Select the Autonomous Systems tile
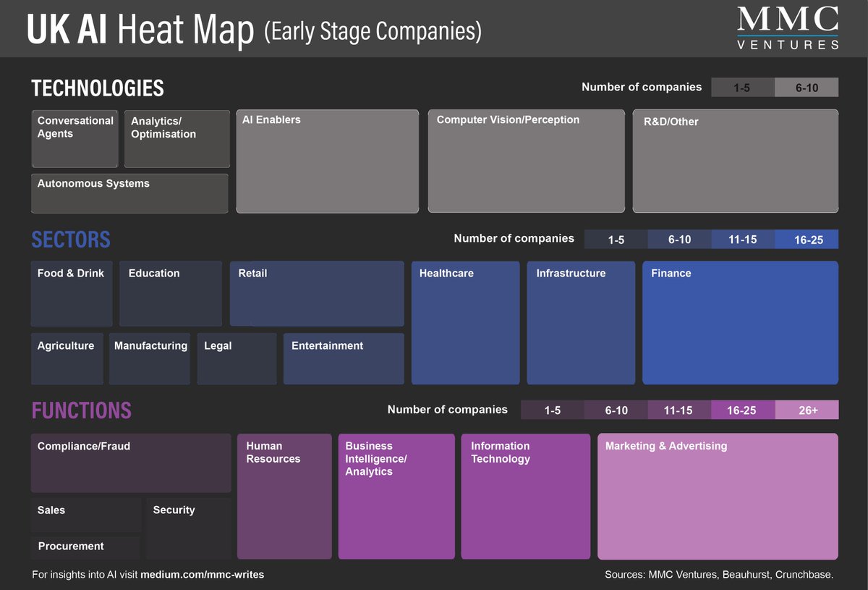Image resolution: width=868 pixels, height=590 pixels. point(129,193)
